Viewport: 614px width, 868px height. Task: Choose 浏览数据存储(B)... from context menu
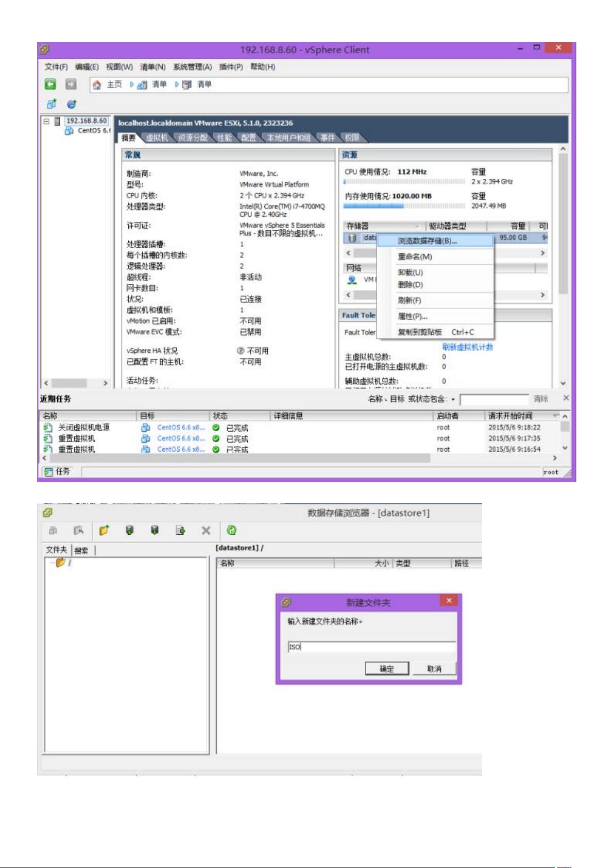(435, 241)
